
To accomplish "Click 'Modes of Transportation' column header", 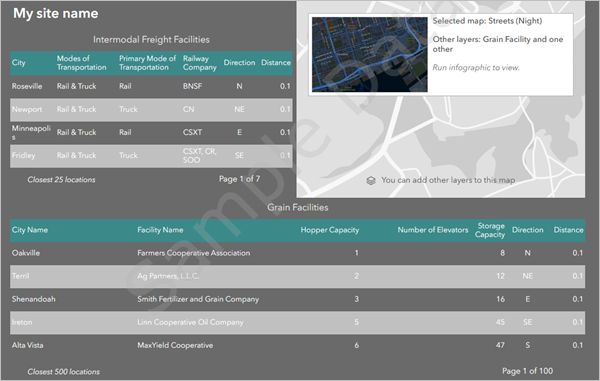I will click(x=82, y=63).
